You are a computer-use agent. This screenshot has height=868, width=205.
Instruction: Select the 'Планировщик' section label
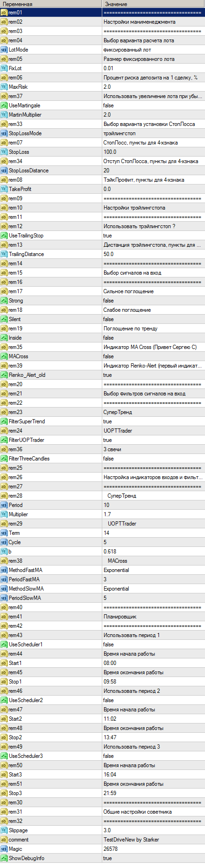(120, 617)
